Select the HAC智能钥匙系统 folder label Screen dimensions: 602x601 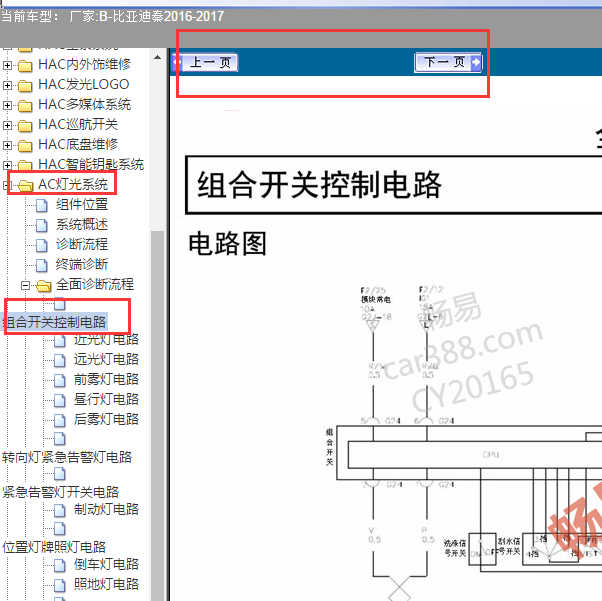point(91,165)
